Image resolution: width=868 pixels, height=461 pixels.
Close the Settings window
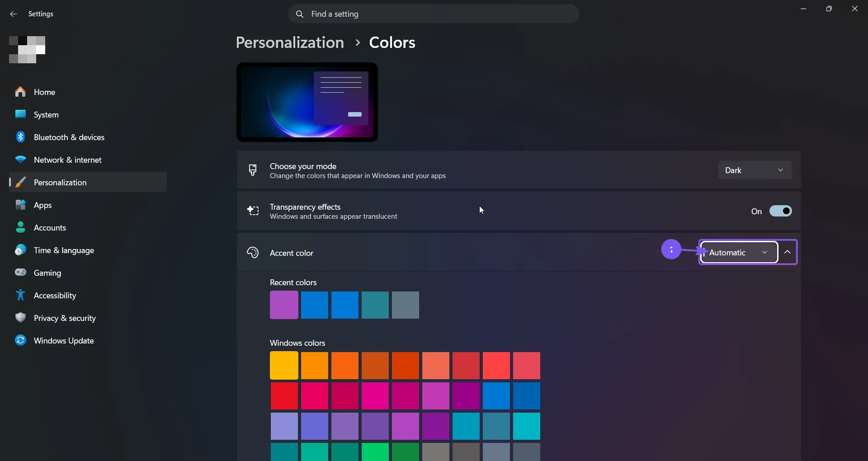pyautogui.click(x=854, y=9)
